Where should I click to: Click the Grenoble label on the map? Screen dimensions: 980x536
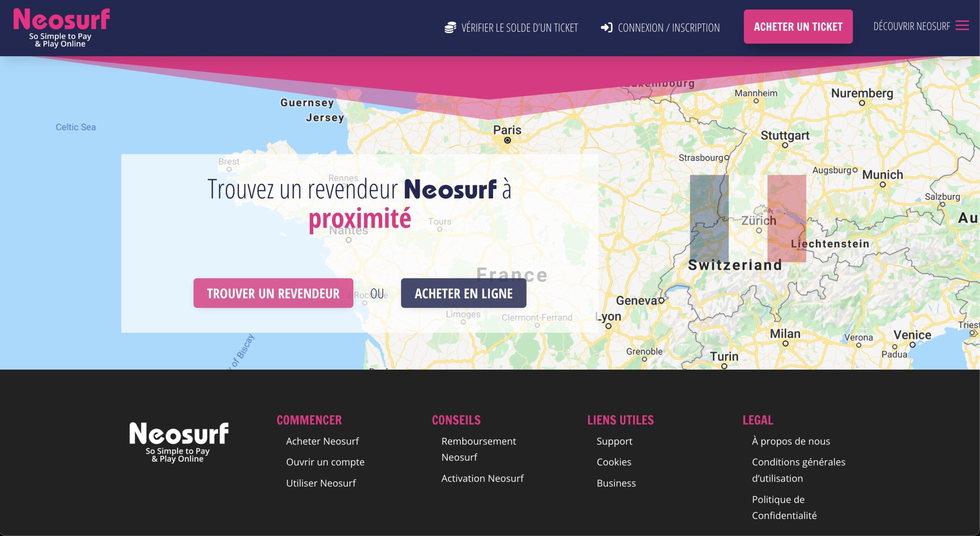click(644, 351)
